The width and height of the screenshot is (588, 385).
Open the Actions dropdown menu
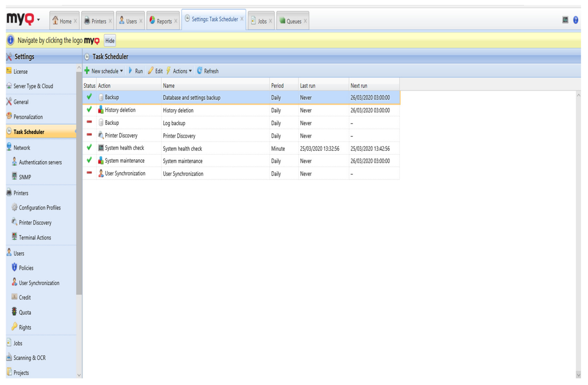click(x=182, y=71)
